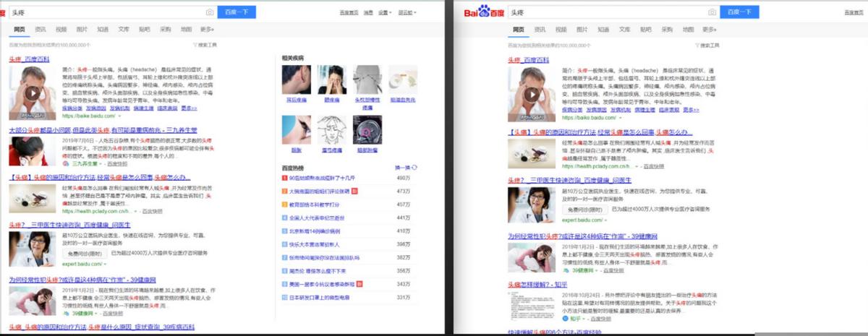The width and height of the screenshot is (868, 336).
Task: Switch to the 视频 tab in the left window
Action: click(x=61, y=30)
